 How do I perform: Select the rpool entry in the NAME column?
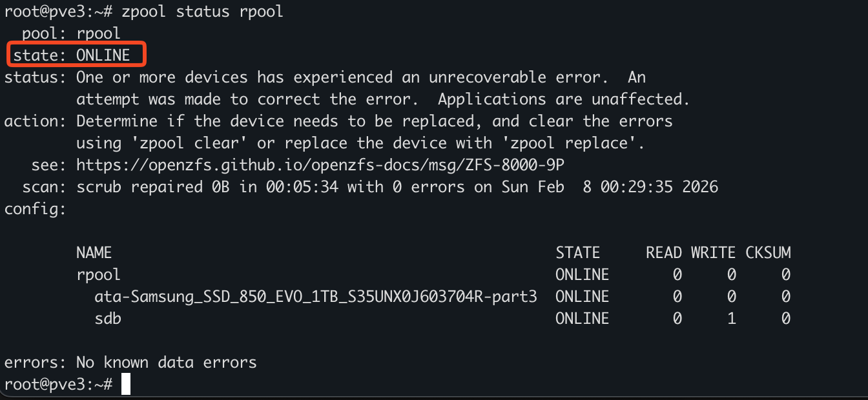[98, 275]
